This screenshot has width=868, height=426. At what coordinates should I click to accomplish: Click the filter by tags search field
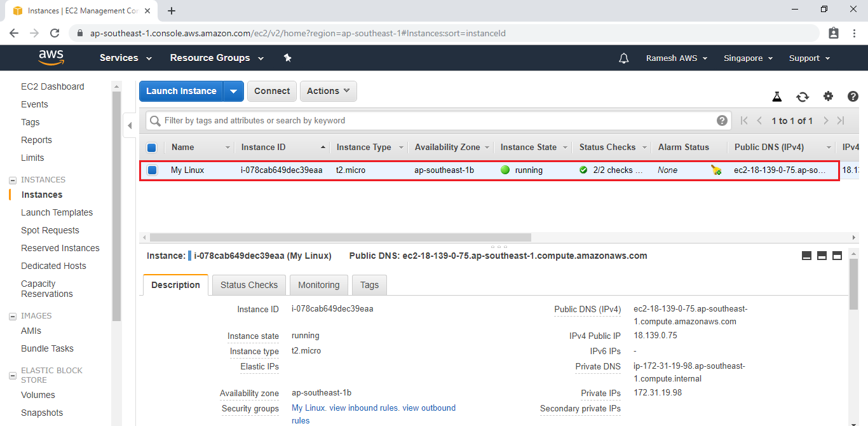point(438,120)
